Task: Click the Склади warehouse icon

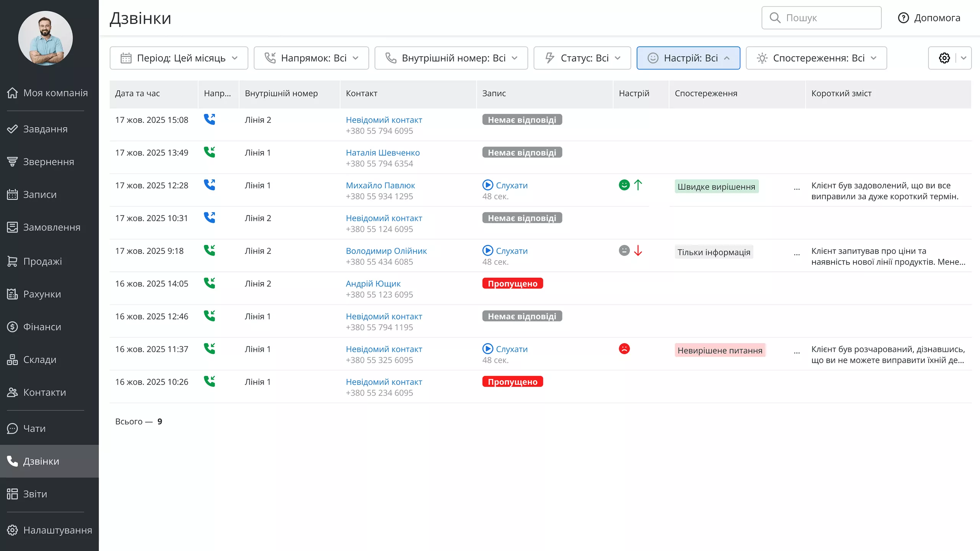Action: 12,360
